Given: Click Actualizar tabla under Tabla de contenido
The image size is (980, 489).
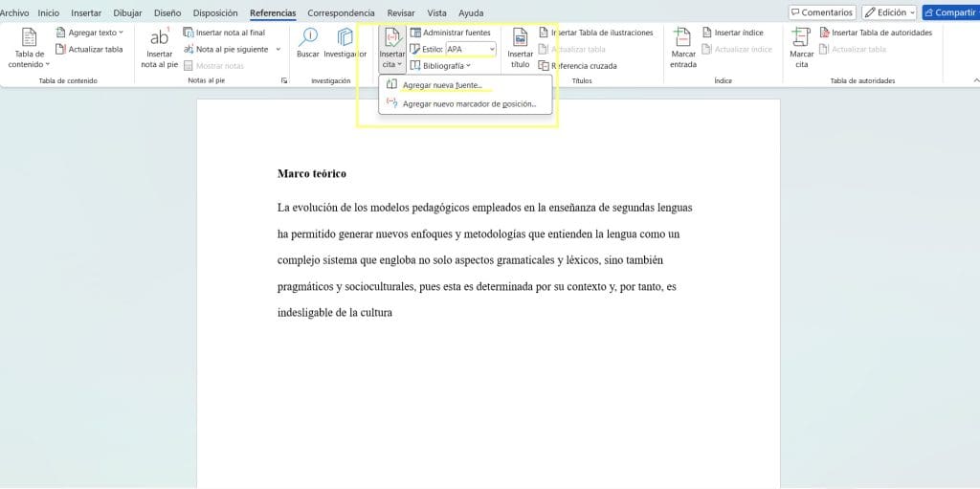Looking at the screenshot, I should pyautogui.click(x=89, y=50).
